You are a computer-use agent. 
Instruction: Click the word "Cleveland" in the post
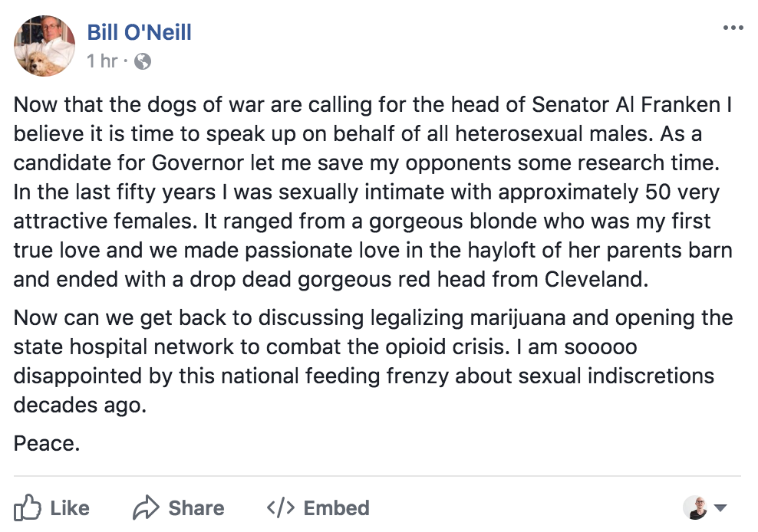(x=595, y=279)
